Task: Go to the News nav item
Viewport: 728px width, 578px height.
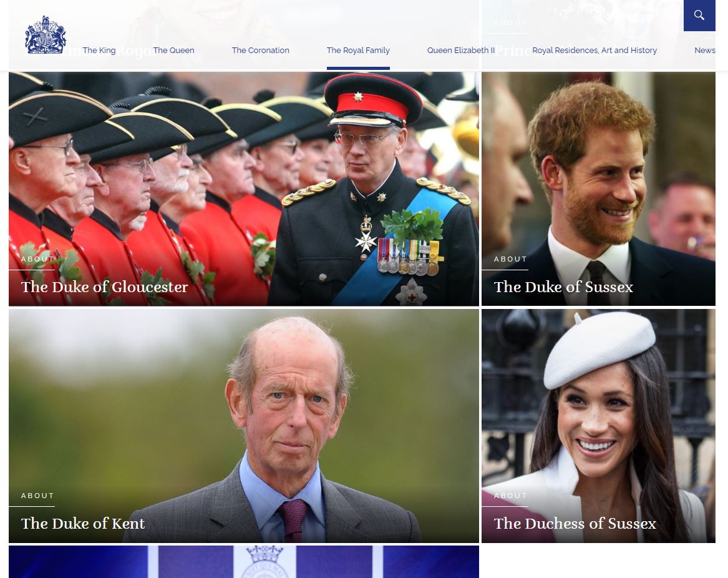Action: coord(705,50)
